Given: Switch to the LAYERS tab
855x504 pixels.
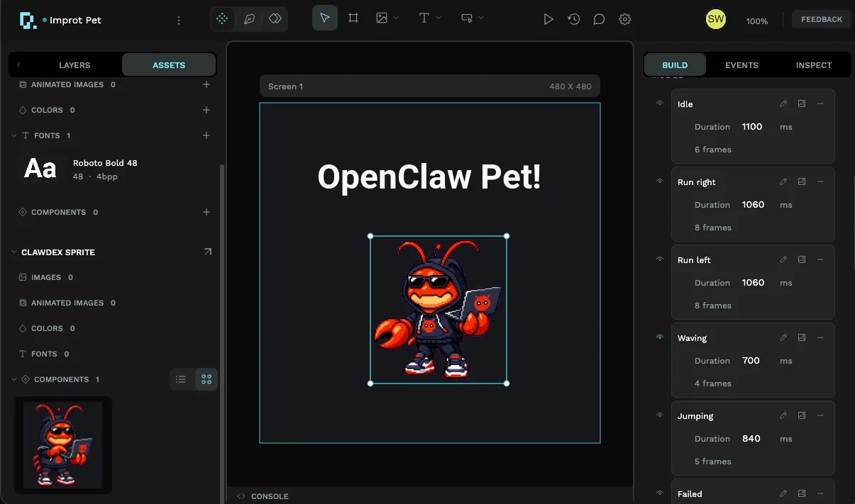Looking at the screenshot, I should tap(75, 65).
